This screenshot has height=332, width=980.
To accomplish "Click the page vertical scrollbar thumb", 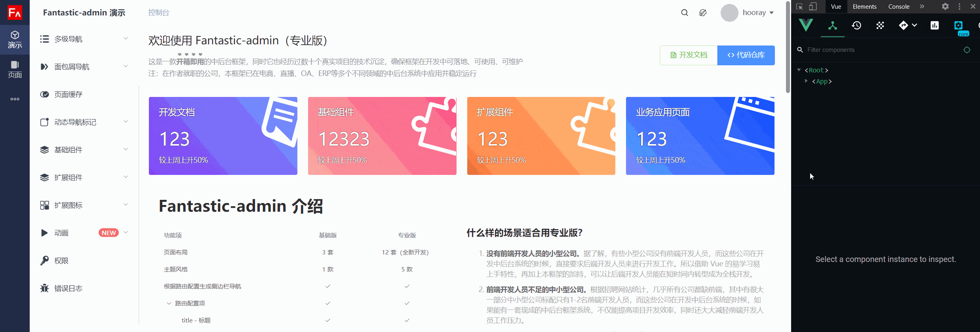I will point(788,47).
